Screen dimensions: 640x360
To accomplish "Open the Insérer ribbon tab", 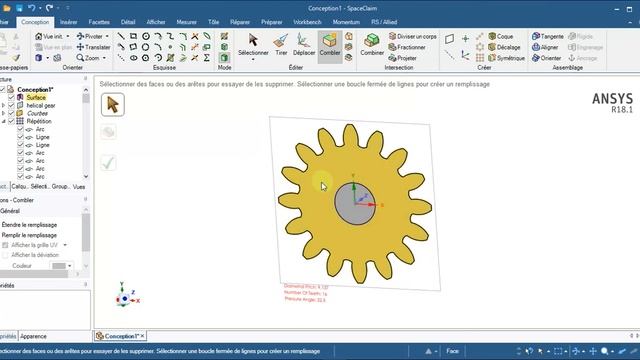I will [69, 22].
